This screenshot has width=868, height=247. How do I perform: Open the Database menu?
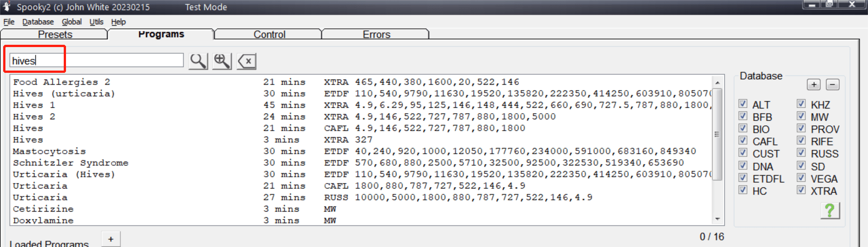[x=38, y=22]
